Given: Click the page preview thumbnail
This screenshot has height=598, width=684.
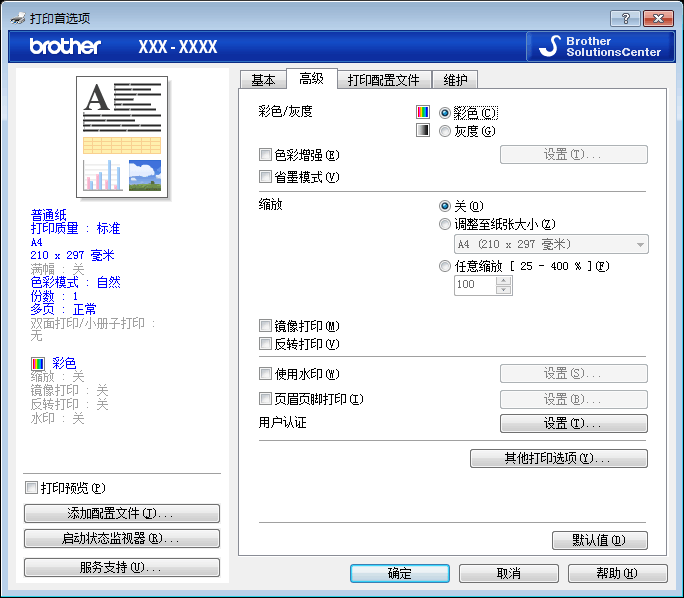Looking at the screenshot, I should (123, 137).
